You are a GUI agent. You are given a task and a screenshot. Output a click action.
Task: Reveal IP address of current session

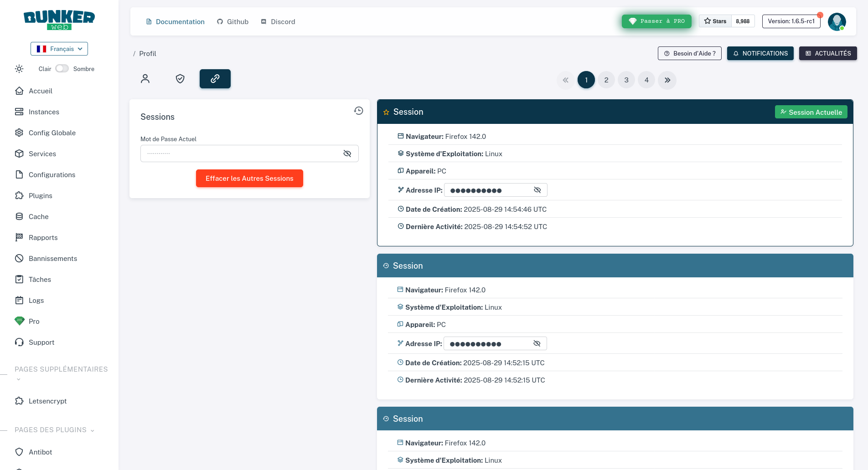click(537, 190)
